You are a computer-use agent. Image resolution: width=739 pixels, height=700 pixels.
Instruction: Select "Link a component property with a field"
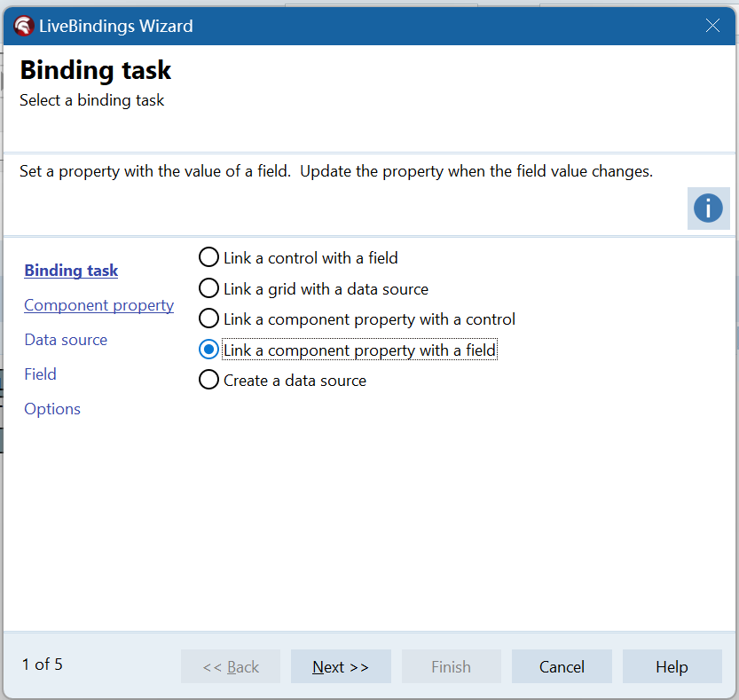208,350
